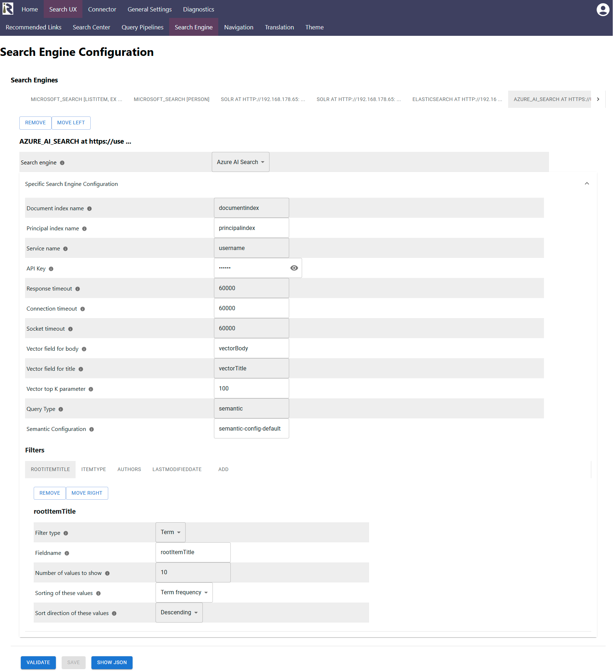
Task: Click info icon next to Filter type
Action: click(66, 533)
